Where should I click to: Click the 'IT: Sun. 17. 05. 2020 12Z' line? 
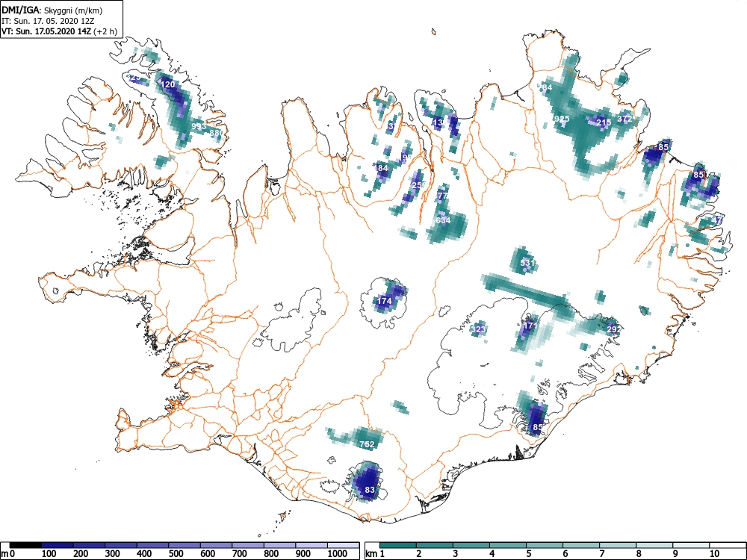46,21
